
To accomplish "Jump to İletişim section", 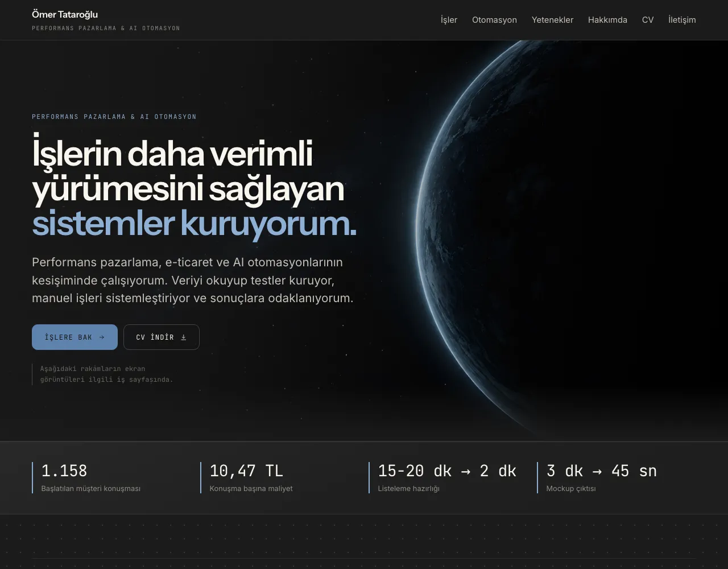I will [x=682, y=20].
